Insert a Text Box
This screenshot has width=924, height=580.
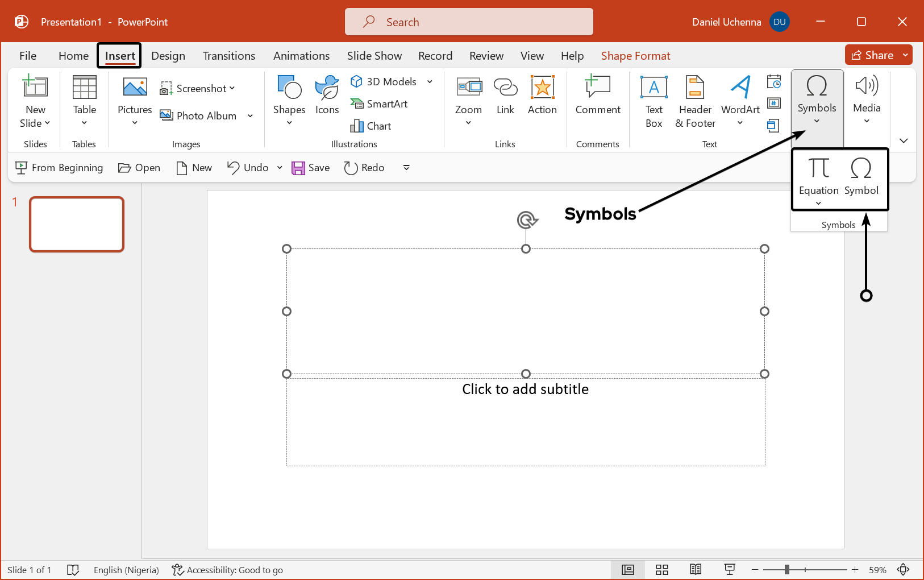point(654,102)
